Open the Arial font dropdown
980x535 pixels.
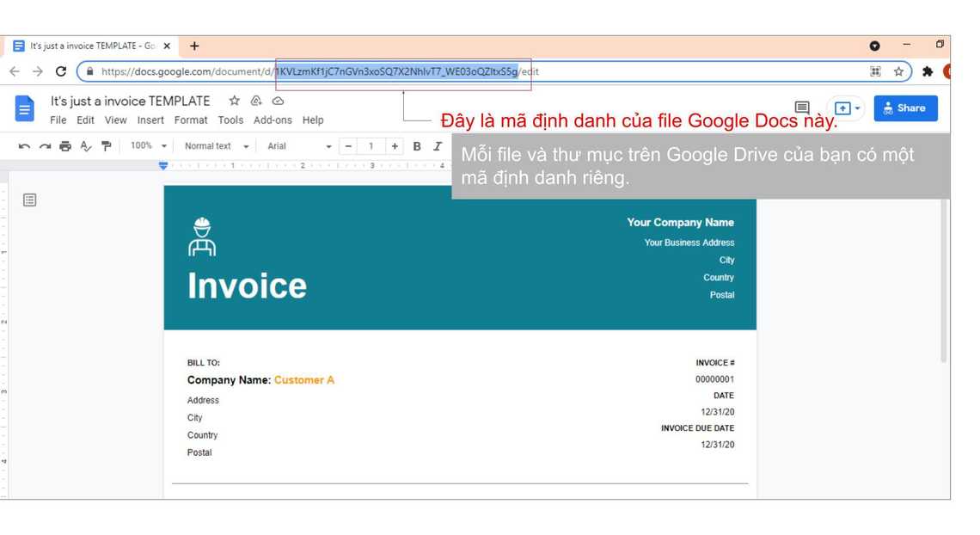(x=298, y=146)
